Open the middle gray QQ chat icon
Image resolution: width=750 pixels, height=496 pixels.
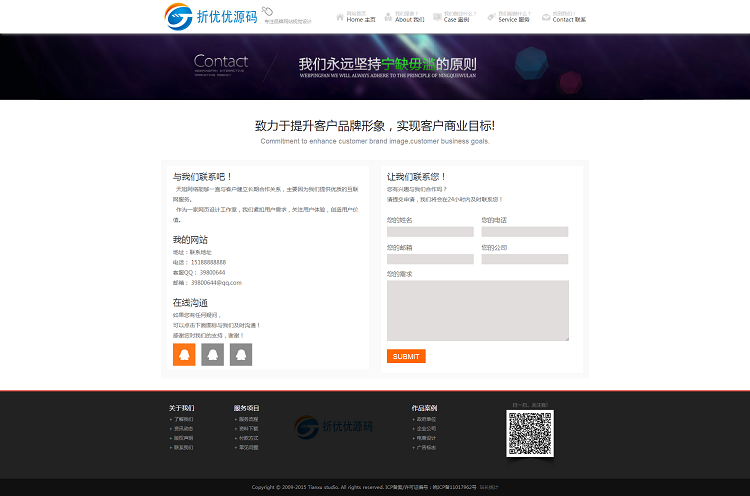point(212,354)
